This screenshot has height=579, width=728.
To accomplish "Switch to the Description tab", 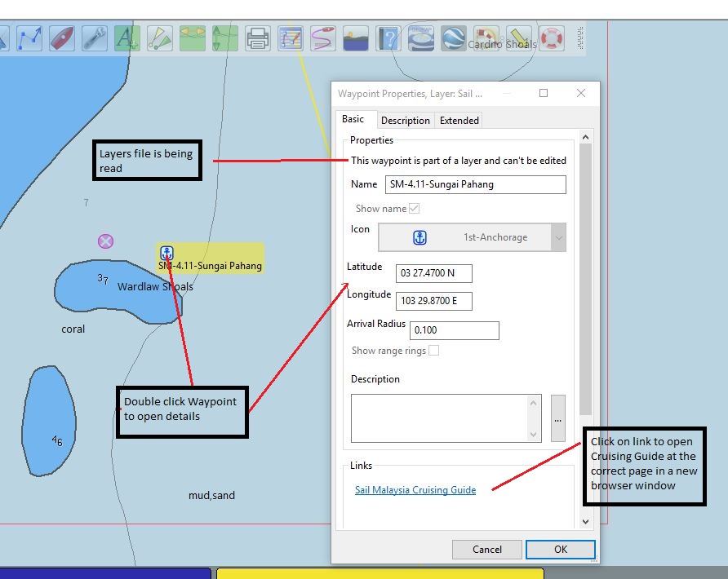I will 406,120.
